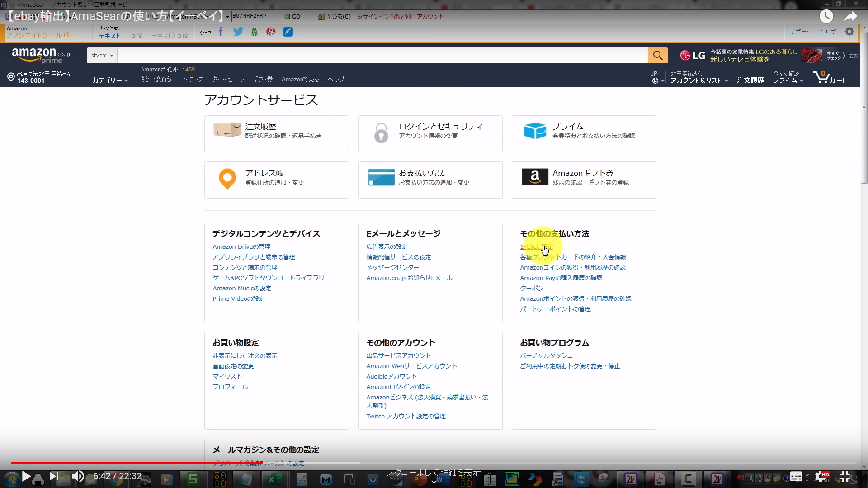Open the shopping cart icon
This screenshot has height=488, width=868.
(829, 77)
